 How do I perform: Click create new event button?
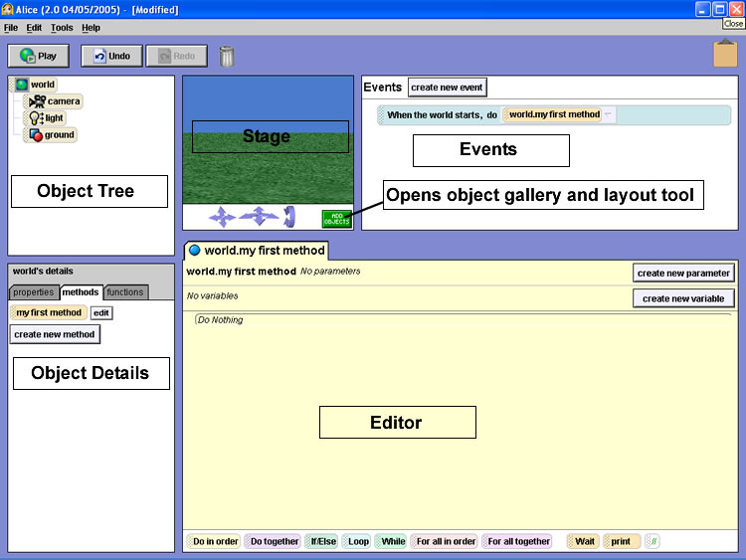[447, 88]
